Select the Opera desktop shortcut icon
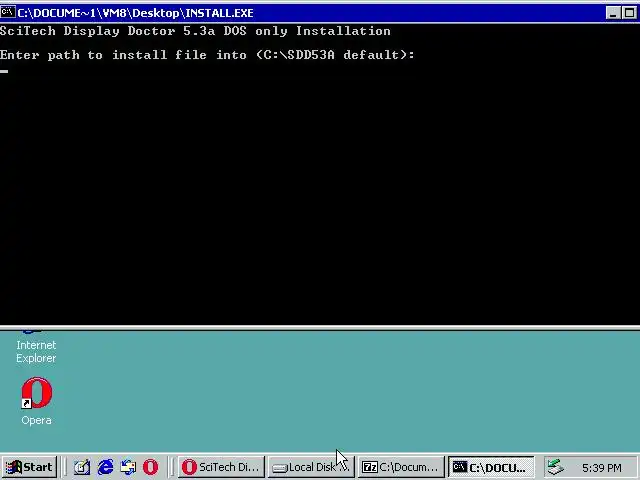Image resolution: width=640 pixels, height=480 pixels. point(37,393)
